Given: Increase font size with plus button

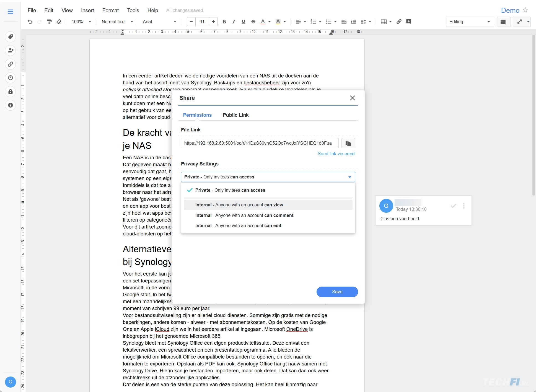Looking at the screenshot, I should [213, 22].
